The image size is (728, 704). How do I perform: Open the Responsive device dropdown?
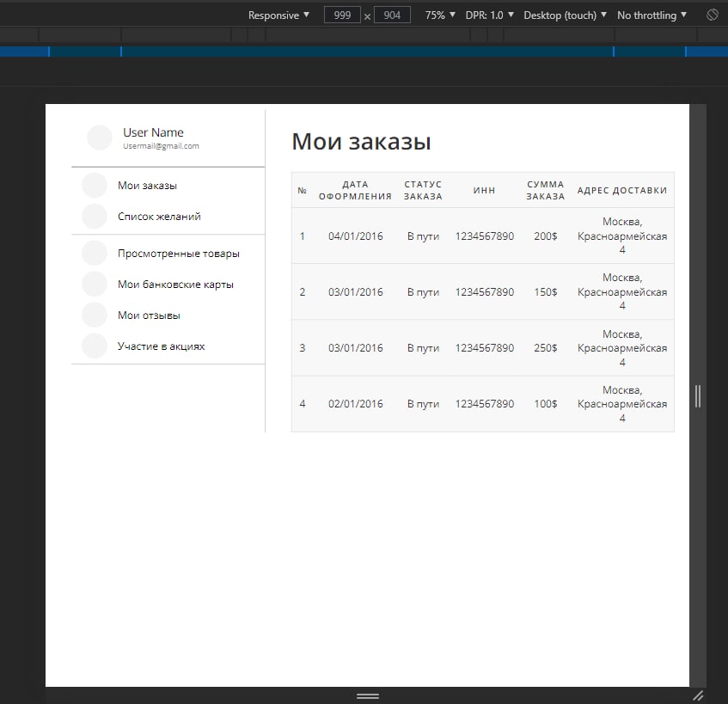pyautogui.click(x=278, y=15)
